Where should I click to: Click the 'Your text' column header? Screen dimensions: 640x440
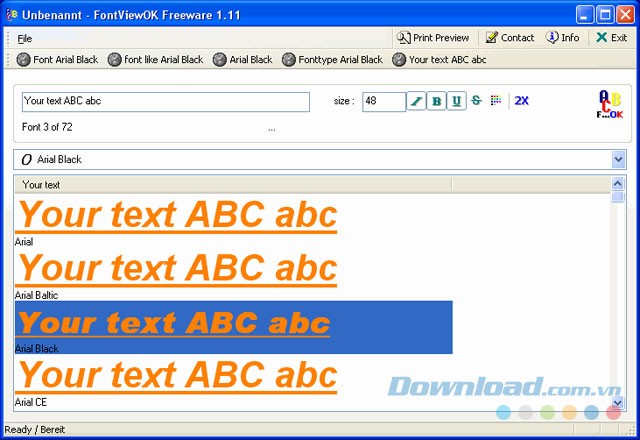click(233, 185)
